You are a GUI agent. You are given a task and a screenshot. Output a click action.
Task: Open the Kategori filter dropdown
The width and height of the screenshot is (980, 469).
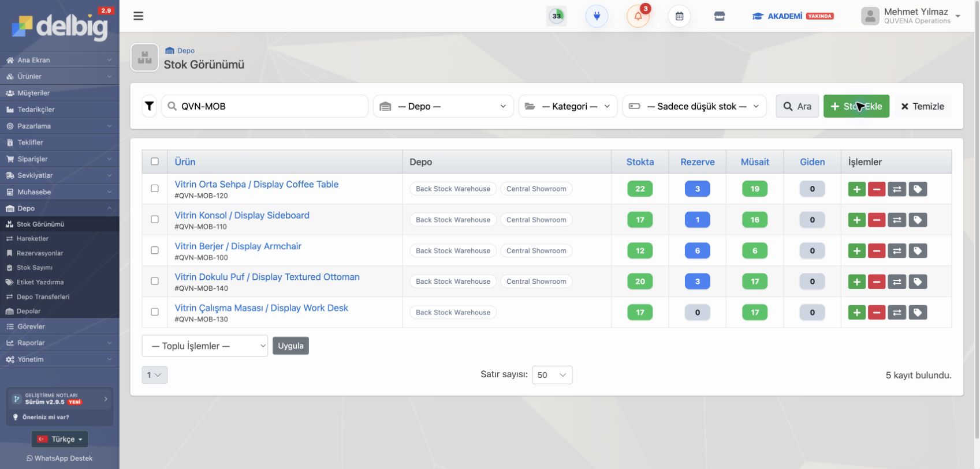[x=568, y=106]
